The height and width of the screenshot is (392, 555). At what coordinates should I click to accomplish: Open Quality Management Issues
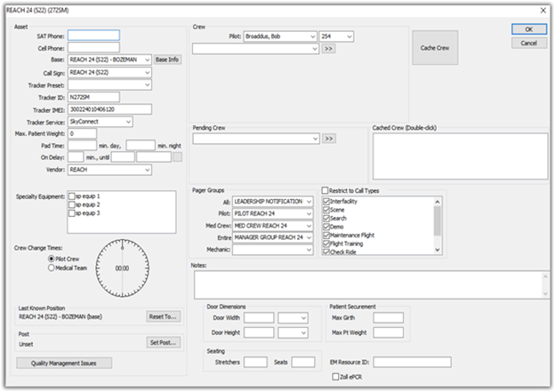pyautogui.click(x=64, y=363)
